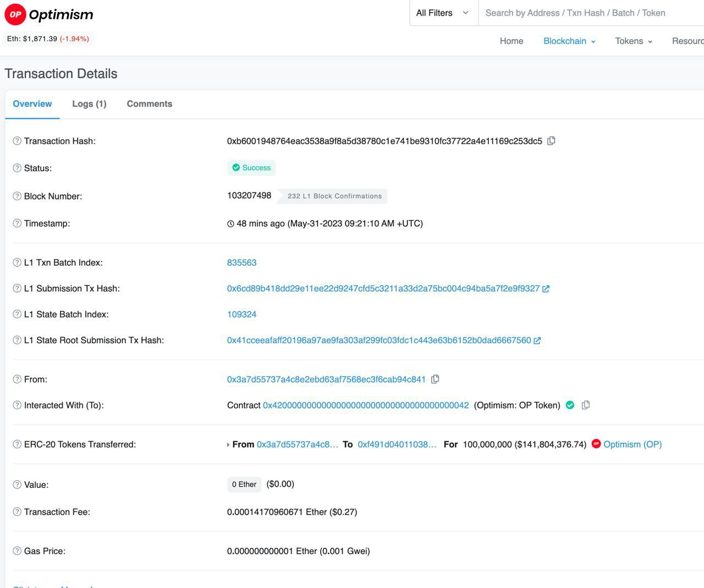This screenshot has width=704, height=588.
Task: Open state root submission hash 0x41cceeaf...
Action: [x=379, y=340]
